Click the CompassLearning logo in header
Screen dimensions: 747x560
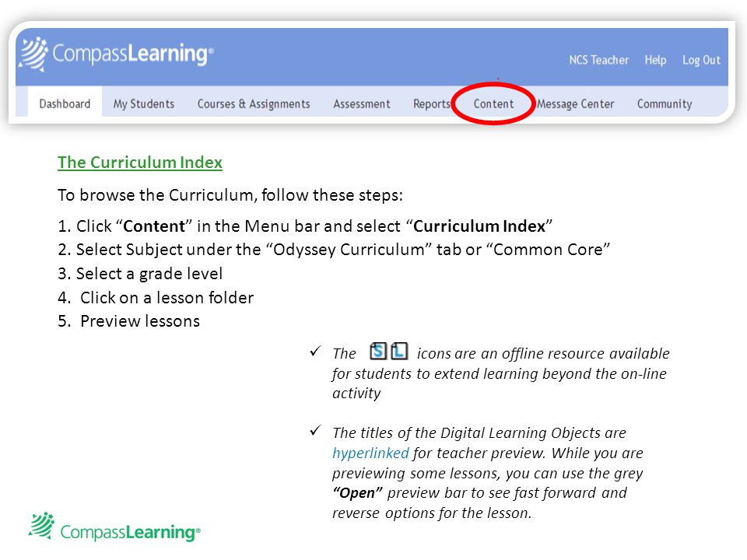(x=117, y=54)
